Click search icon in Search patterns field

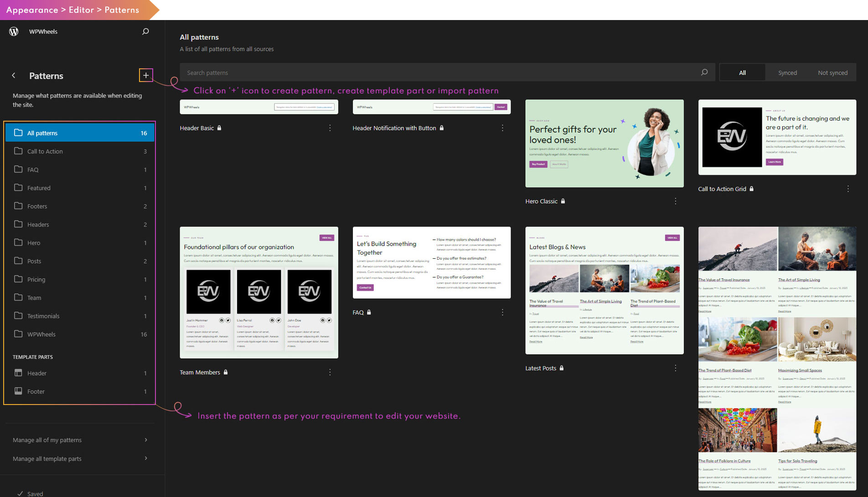pos(704,72)
